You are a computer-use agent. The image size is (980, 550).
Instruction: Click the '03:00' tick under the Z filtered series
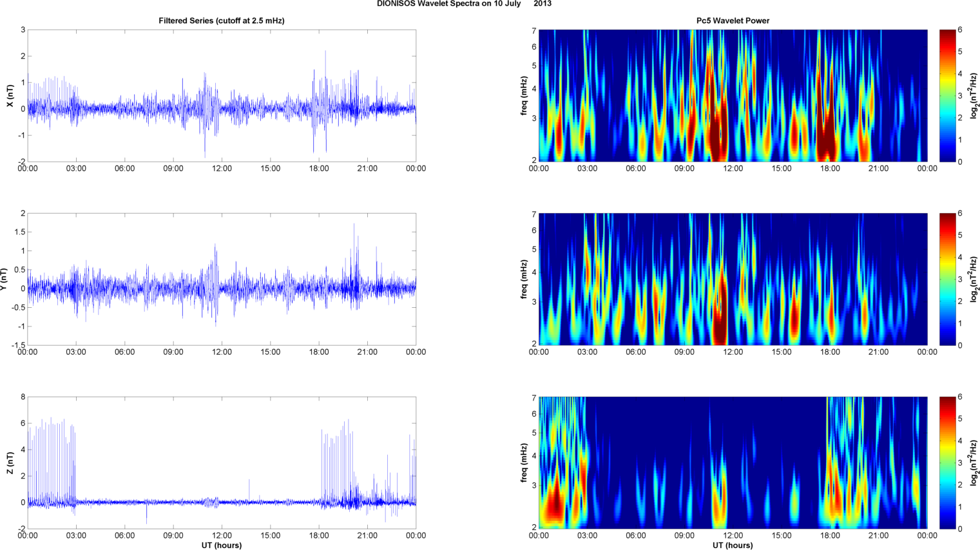coord(76,535)
